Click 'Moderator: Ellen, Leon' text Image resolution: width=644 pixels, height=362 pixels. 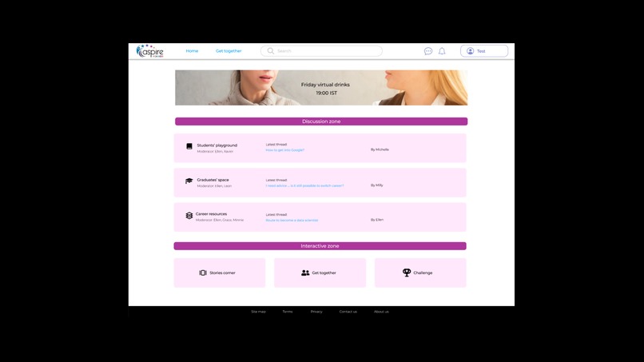214,185
